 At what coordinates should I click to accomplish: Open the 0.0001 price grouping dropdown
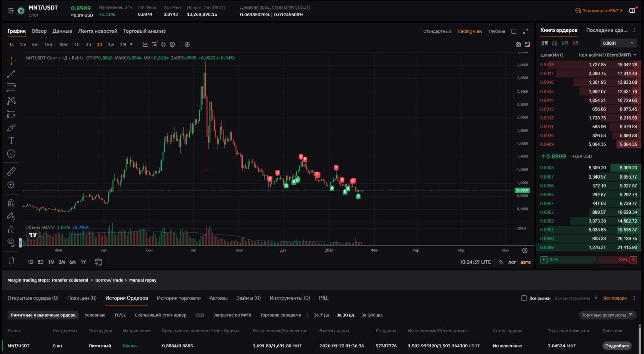click(619, 43)
